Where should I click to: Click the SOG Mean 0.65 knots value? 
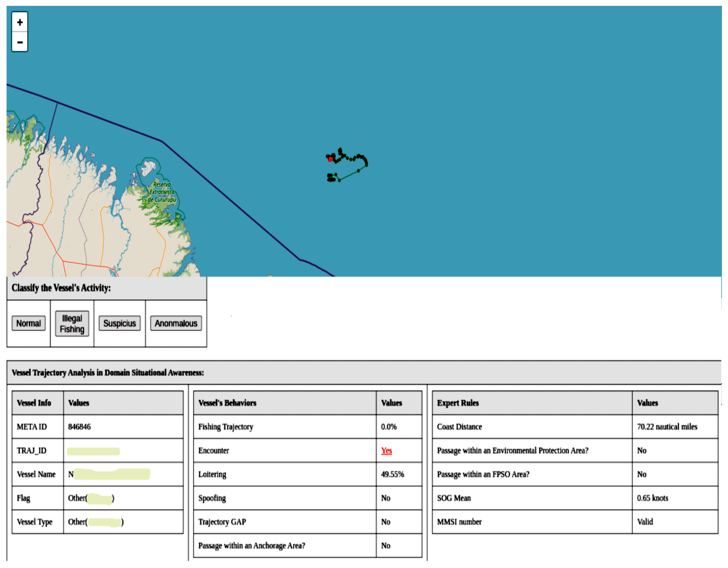[652, 498]
